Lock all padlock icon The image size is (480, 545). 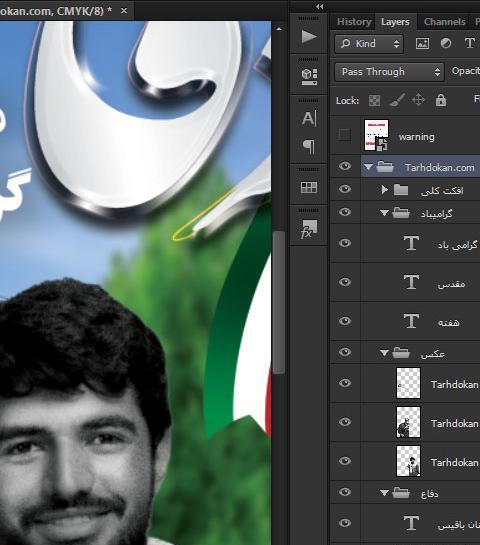click(441, 100)
